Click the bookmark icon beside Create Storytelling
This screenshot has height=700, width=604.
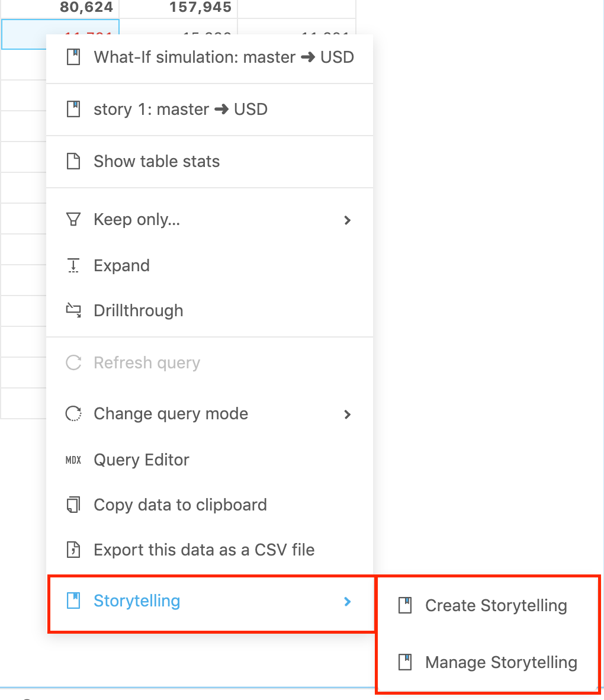click(405, 605)
